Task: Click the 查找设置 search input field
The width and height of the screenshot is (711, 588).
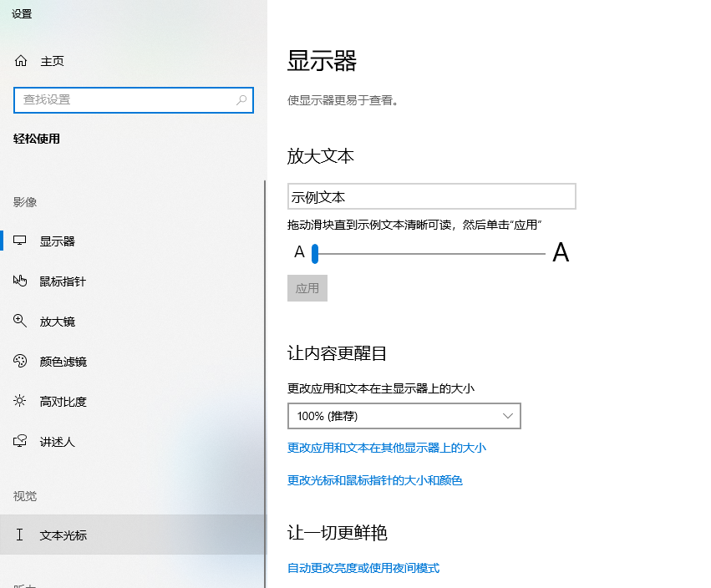Action: 125,99
